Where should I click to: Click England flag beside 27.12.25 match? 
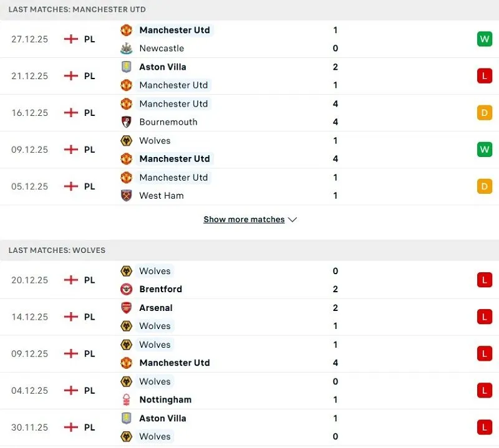(71, 39)
